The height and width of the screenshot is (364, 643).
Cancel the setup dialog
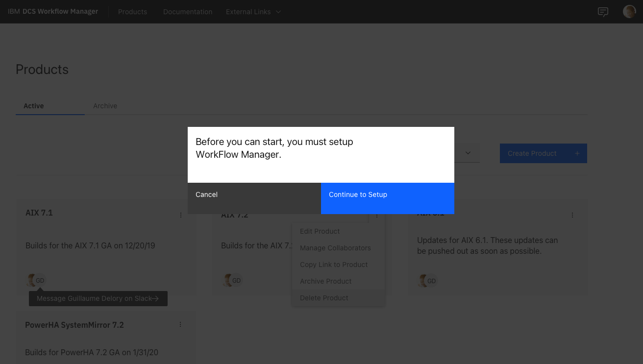pyautogui.click(x=254, y=198)
